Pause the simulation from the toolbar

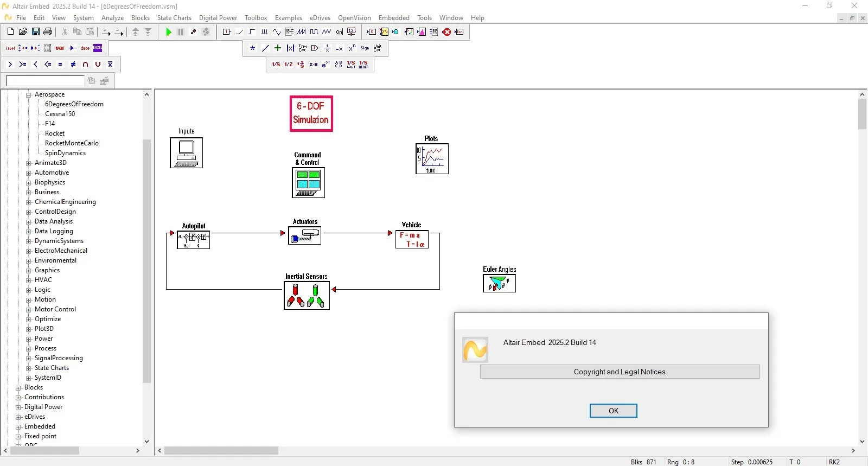pyautogui.click(x=181, y=32)
